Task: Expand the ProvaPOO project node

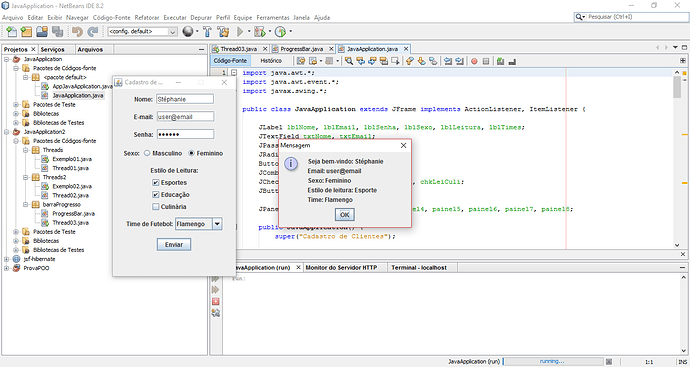Action: pyautogui.click(x=7, y=268)
